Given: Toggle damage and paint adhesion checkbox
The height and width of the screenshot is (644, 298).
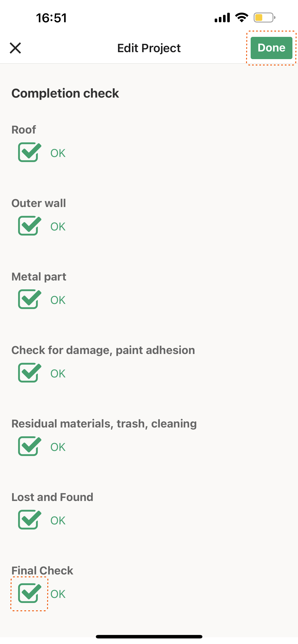Looking at the screenshot, I should tap(29, 373).
